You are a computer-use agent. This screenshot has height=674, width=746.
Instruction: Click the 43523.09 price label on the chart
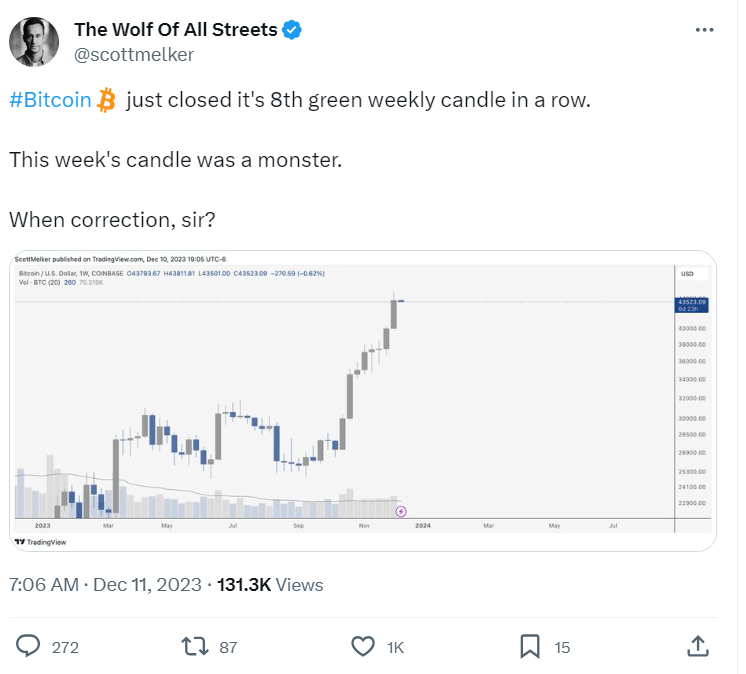click(x=692, y=301)
